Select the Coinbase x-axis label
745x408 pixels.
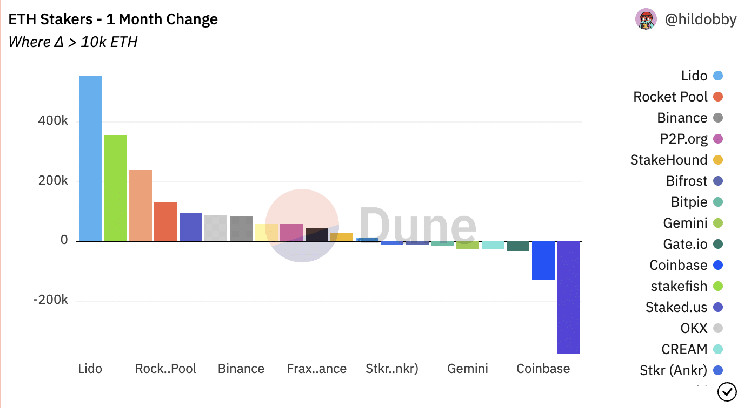(543, 369)
